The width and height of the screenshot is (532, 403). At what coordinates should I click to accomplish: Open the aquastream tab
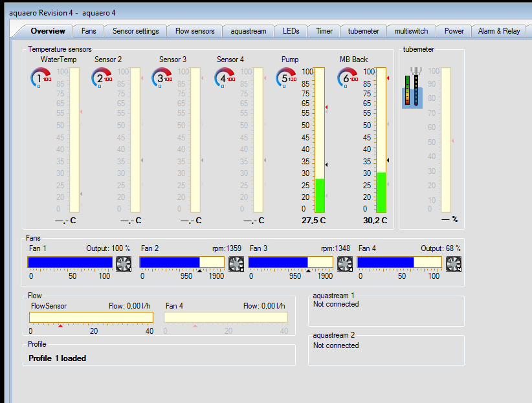249,31
